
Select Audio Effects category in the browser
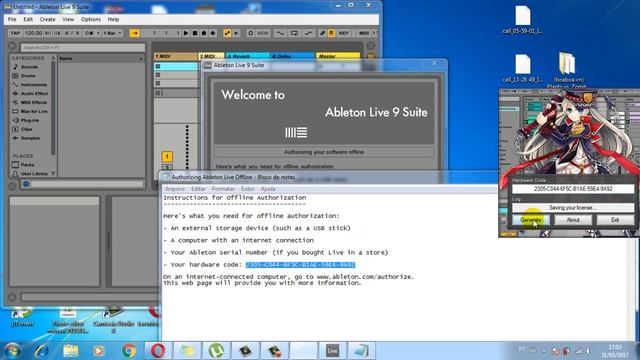(x=34, y=93)
